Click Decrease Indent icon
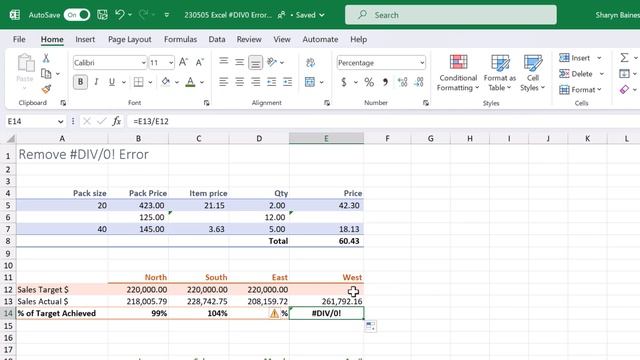Screen dimensions: 640x360 [271, 82]
